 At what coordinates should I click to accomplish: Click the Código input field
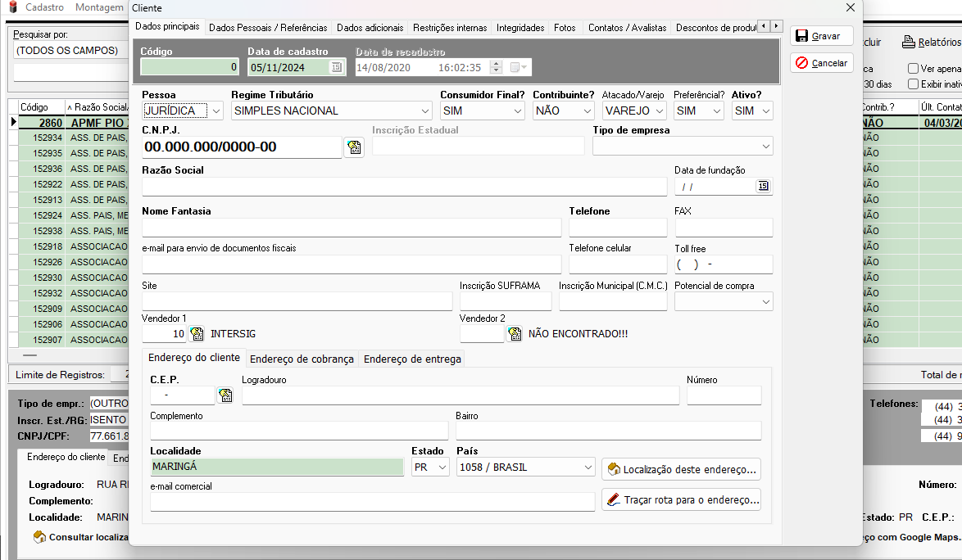coord(189,67)
